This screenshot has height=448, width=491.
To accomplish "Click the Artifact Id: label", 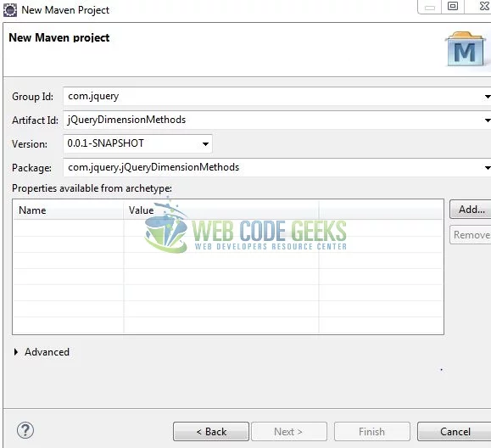I will pos(35,120).
